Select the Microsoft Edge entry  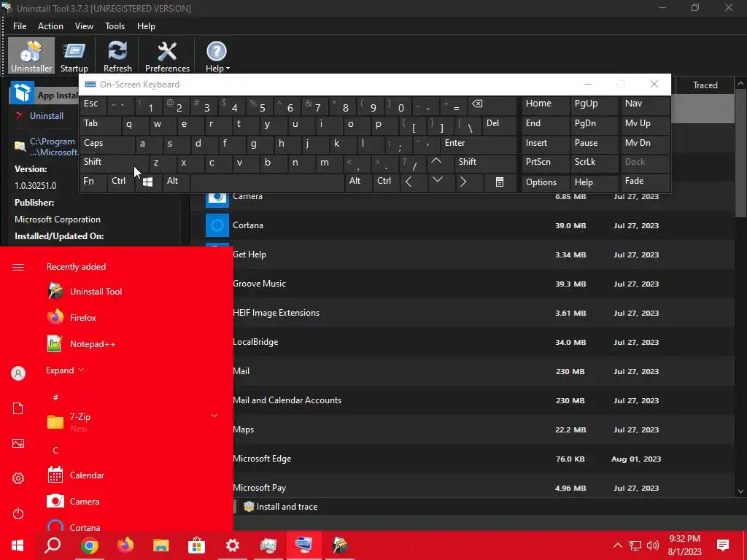click(462, 459)
